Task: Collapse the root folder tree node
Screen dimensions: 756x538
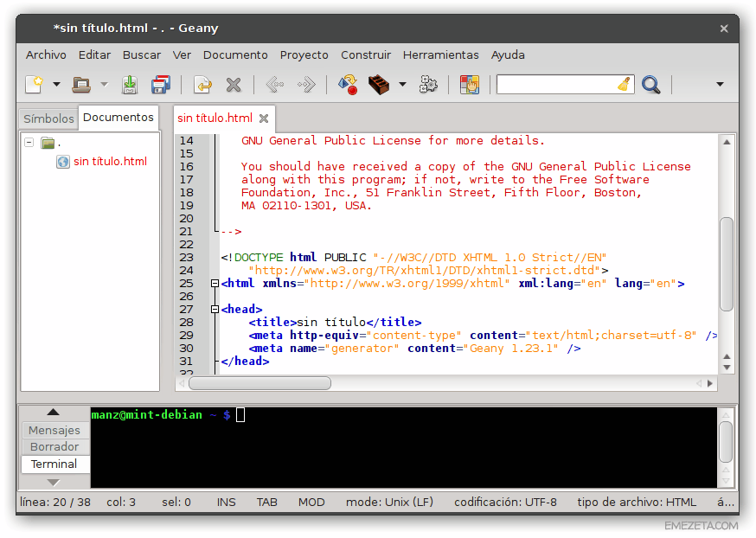Action: [x=29, y=142]
